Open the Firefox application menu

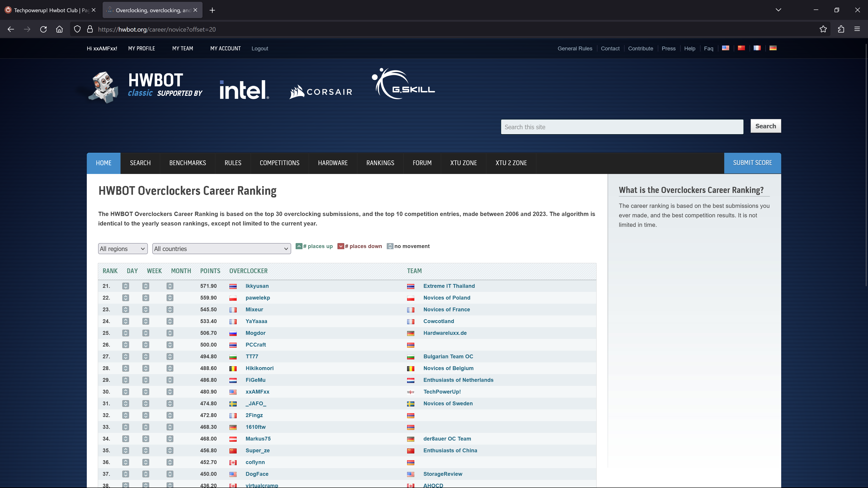[857, 29]
